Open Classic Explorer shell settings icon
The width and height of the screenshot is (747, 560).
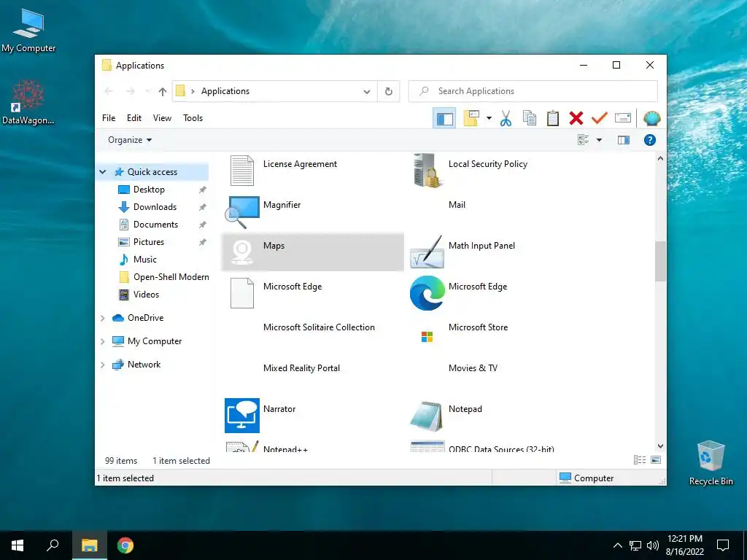[x=651, y=118]
